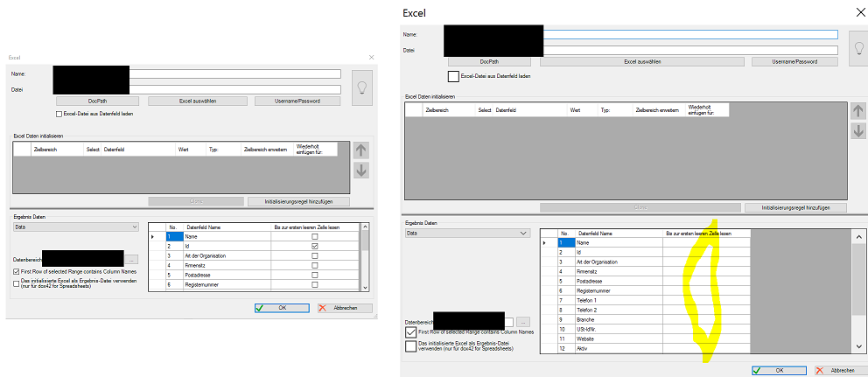Open Datenbereich browse '...' button in larger dialog
The image size is (868, 377).
point(524,322)
